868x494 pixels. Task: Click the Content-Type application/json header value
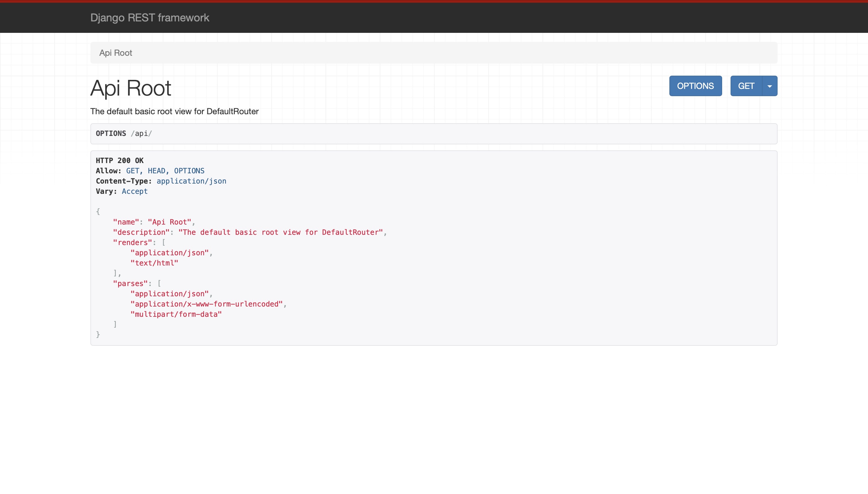tap(191, 181)
